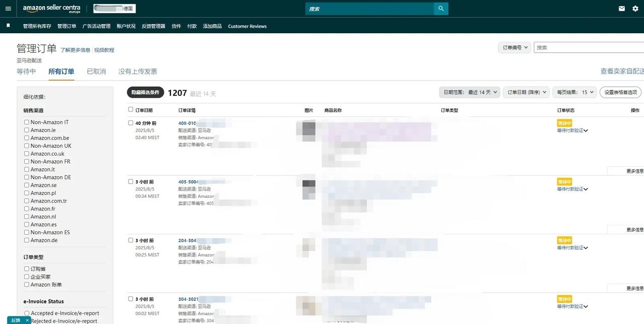Screen dimensions: 644x324
Task: Switch to the 已取消 tab
Action: point(96,72)
